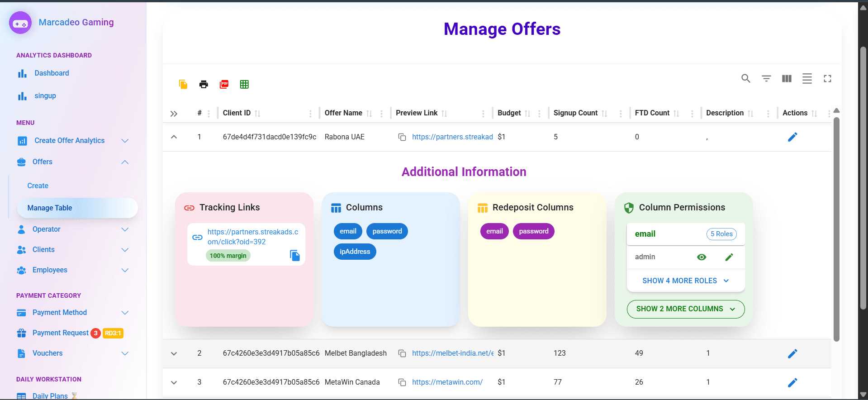Toggle admin role visibility eye
868x400 pixels.
pyautogui.click(x=702, y=257)
